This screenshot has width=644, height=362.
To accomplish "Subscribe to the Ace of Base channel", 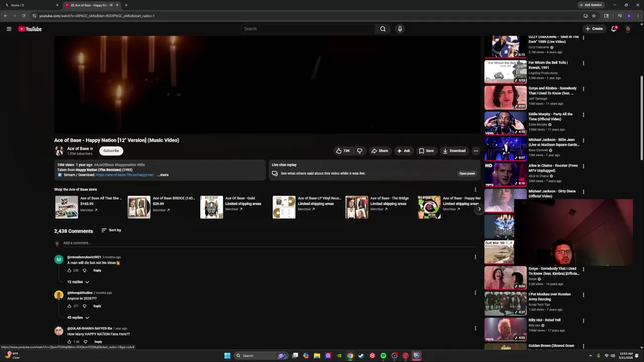I will tap(111, 151).
